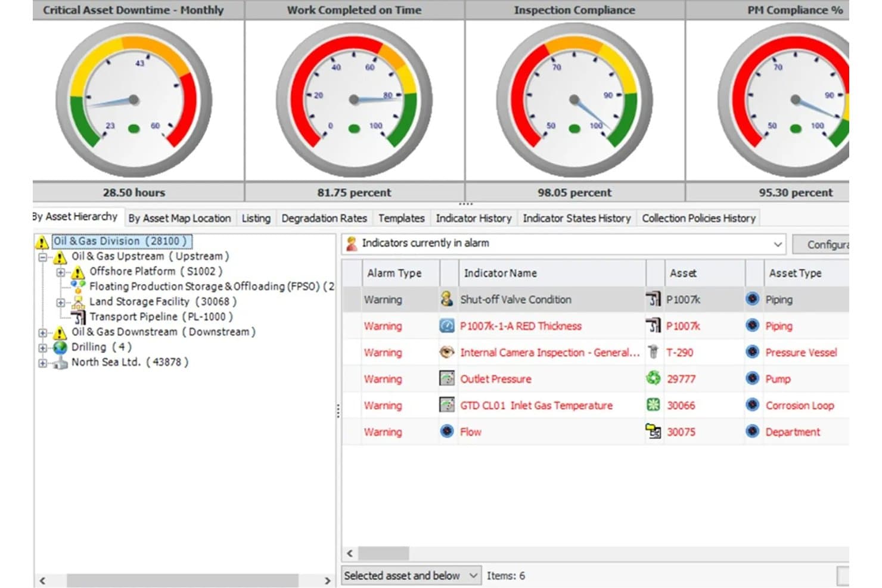882x588 pixels.
Task: Click asset tree scrollbar right arrow
Action: point(327,580)
